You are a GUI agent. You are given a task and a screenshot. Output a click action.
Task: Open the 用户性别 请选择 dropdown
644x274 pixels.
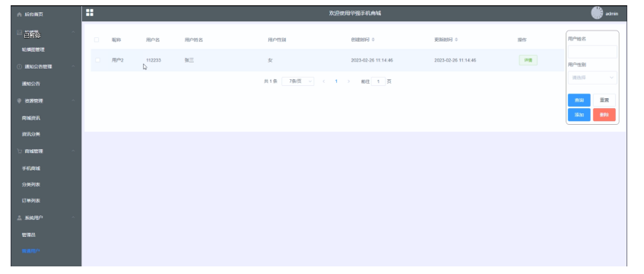click(592, 78)
